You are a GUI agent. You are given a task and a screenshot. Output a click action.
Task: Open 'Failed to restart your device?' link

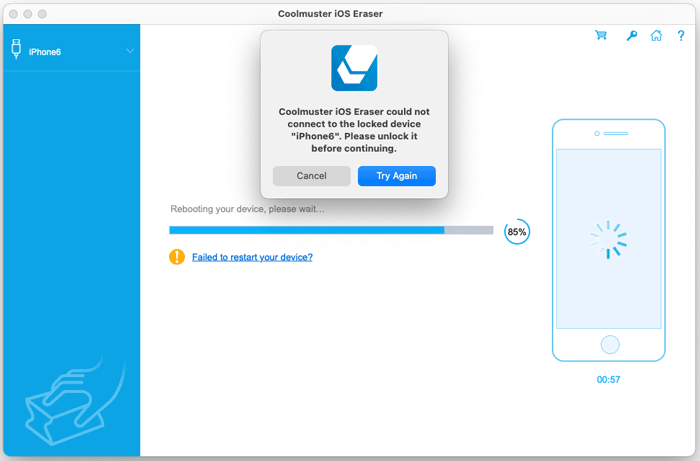252,257
